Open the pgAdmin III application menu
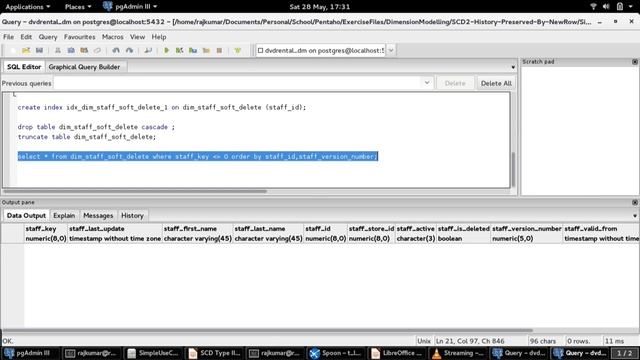 point(131,7)
